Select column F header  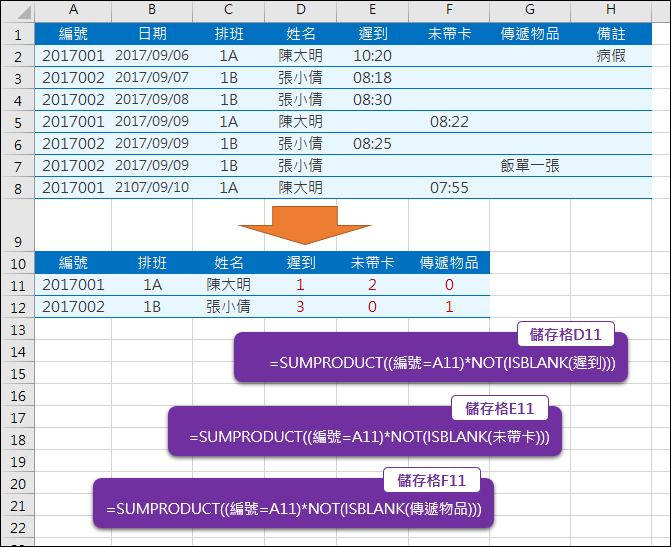[x=449, y=10]
